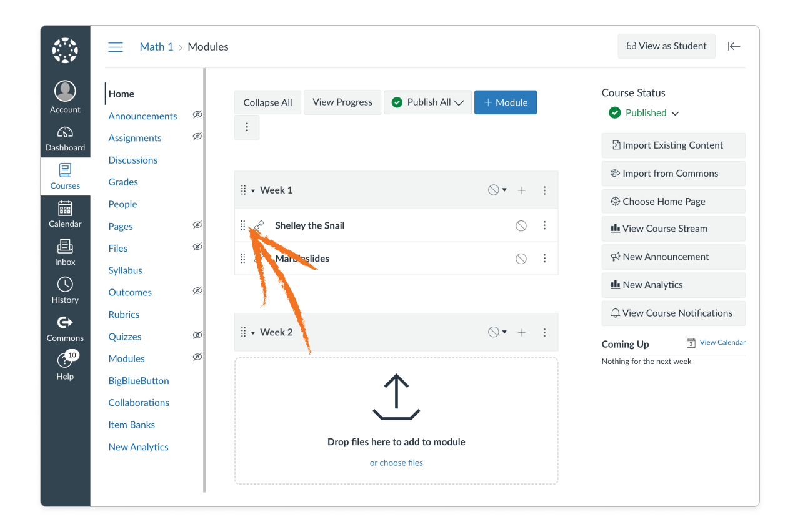
Task: Click the + Module button
Action: coord(505,102)
